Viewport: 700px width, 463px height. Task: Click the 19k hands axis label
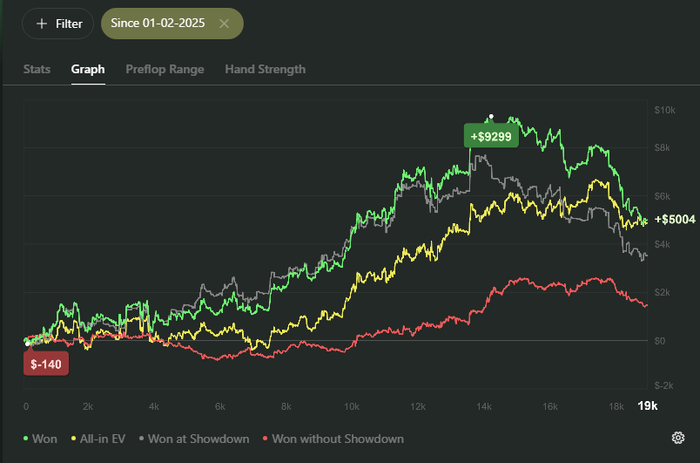647,405
